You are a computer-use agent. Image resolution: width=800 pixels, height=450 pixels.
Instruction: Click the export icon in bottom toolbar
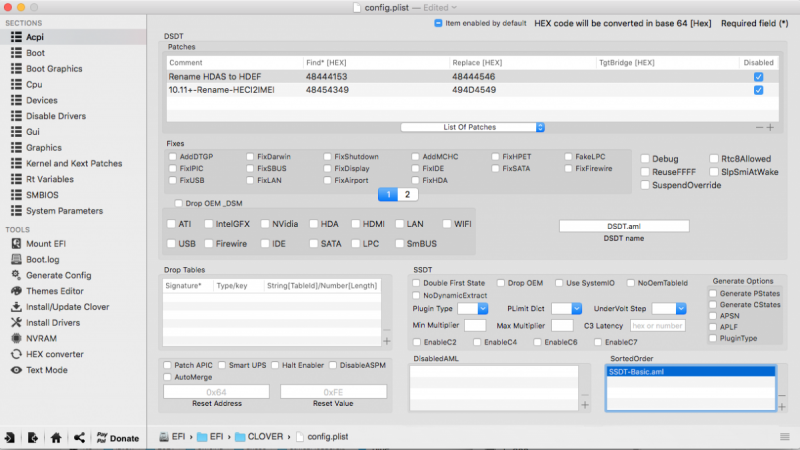click(33, 437)
